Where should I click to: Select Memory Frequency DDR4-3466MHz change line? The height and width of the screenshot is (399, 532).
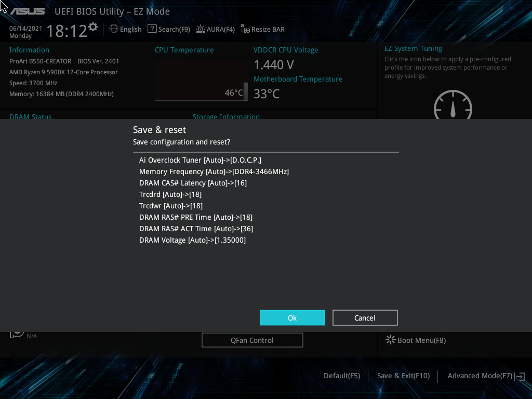coord(214,171)
